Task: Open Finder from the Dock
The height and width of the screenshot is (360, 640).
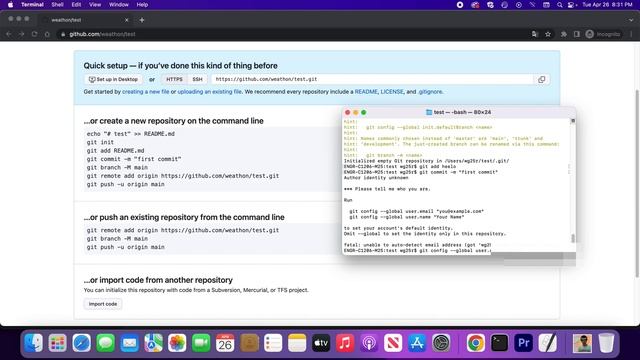Action: (33, 343)
